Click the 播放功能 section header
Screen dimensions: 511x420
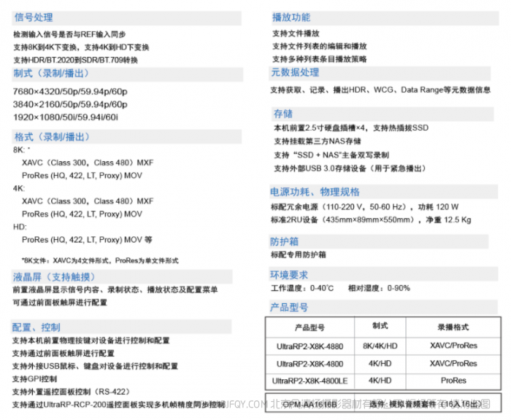[291, 17]
